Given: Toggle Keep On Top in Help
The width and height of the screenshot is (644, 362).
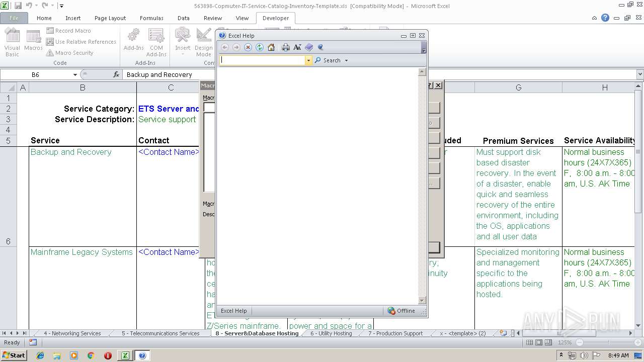Looking at the screenshot, I should (x=320, y=47).
